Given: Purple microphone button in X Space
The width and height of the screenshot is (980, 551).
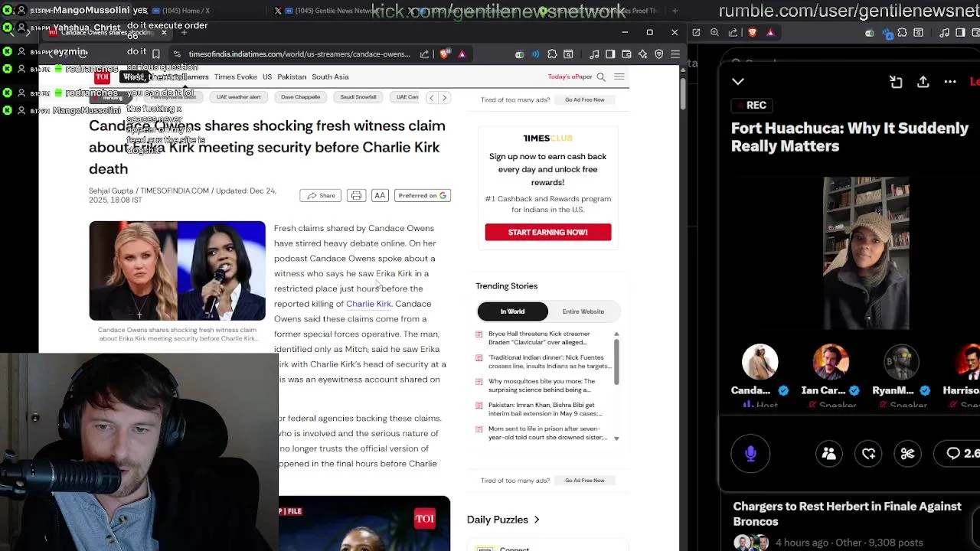Looking at the screenshot, I should [x=750, y=454].
